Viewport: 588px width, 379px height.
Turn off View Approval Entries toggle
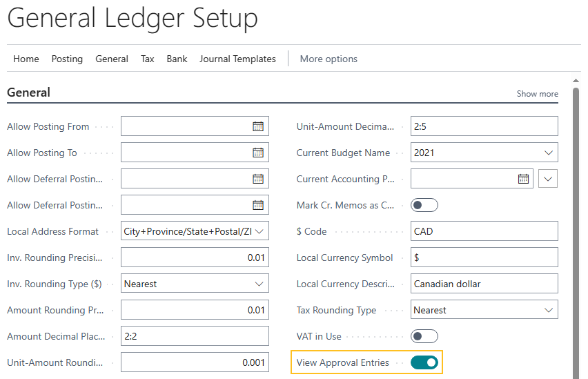[424, 362]
